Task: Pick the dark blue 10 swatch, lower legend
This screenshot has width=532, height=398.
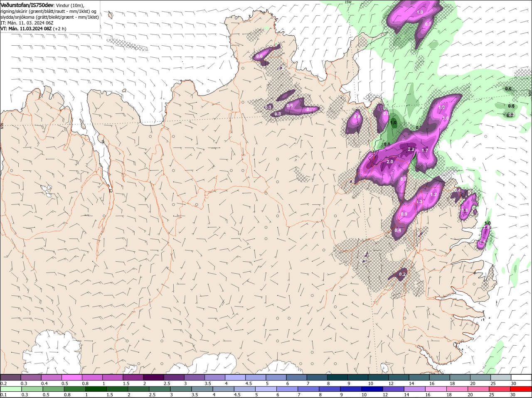Action: click(372, 389)
